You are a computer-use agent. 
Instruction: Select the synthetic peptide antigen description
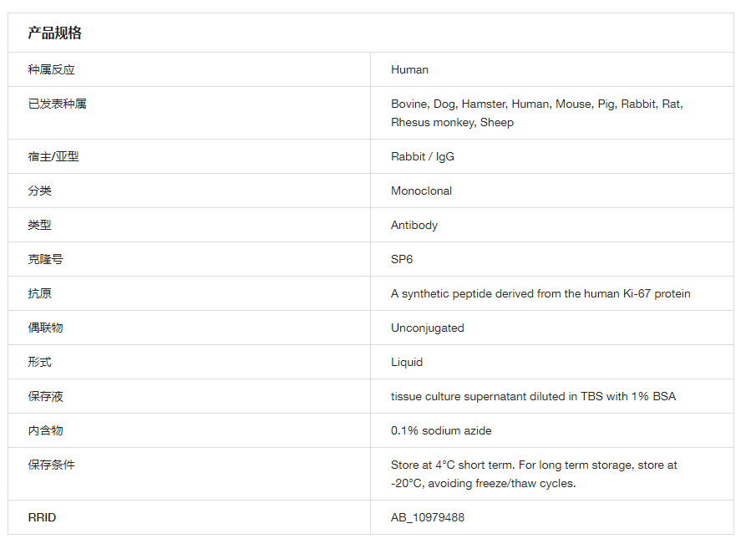(540, 293)
